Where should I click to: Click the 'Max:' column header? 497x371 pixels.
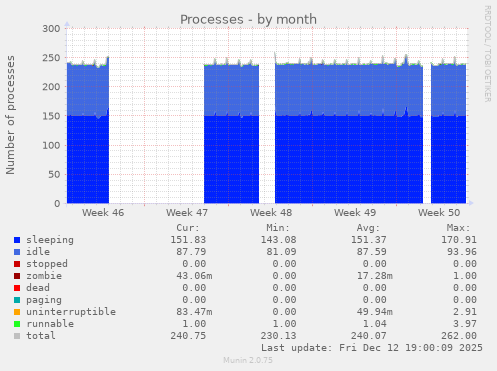(459, 228)
